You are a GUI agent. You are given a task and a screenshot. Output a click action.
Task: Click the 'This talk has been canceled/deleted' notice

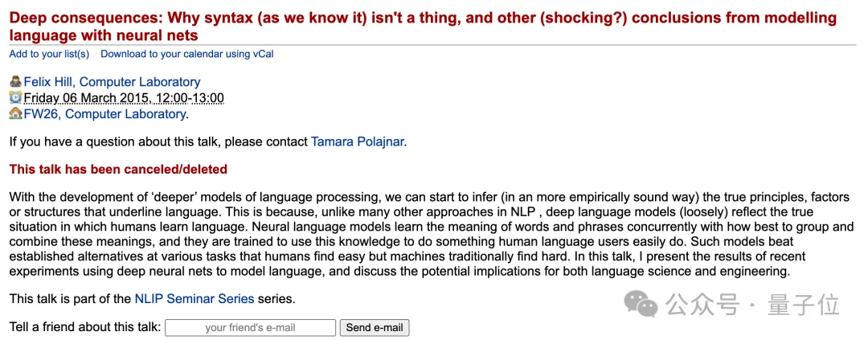[x=118, y=169]
